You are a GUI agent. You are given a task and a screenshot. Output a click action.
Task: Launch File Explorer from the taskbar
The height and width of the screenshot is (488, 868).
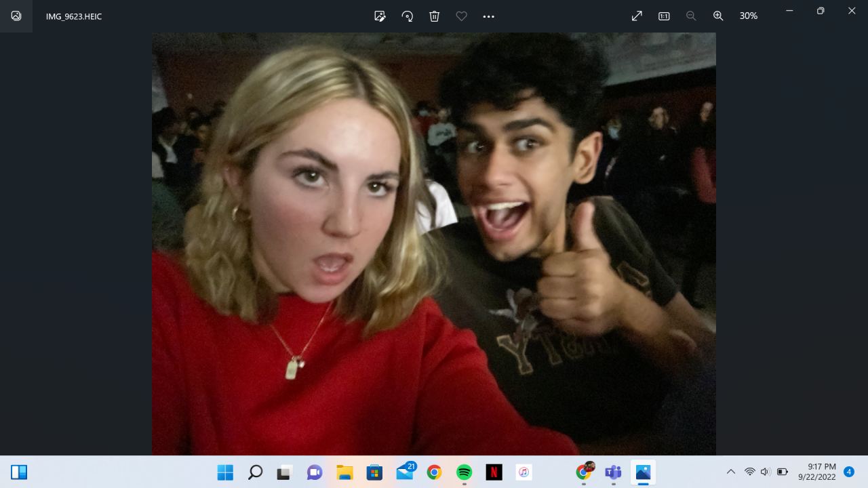[x=344, y=472]
